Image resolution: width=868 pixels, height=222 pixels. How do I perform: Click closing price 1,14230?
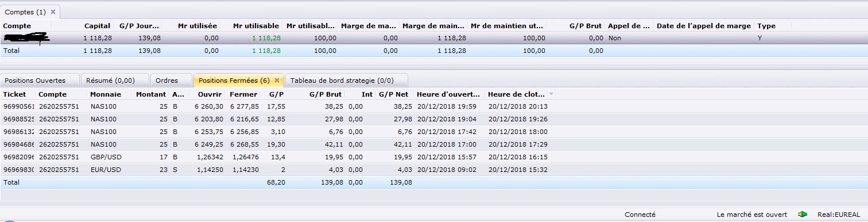[245, 170]
